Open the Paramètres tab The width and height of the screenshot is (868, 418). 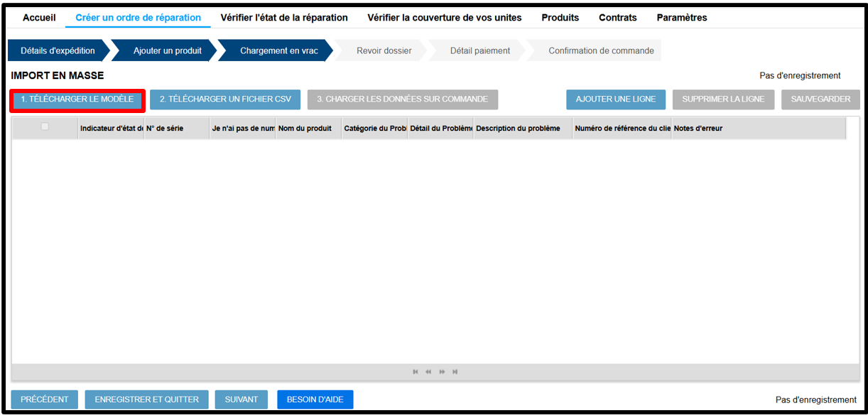point(681,18)
